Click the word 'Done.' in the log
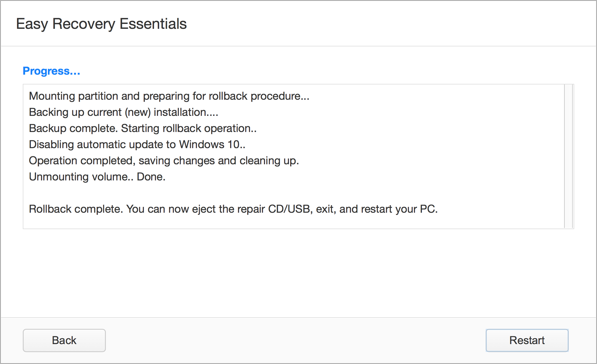Screen dimensions: 597x364 point(151,177)
